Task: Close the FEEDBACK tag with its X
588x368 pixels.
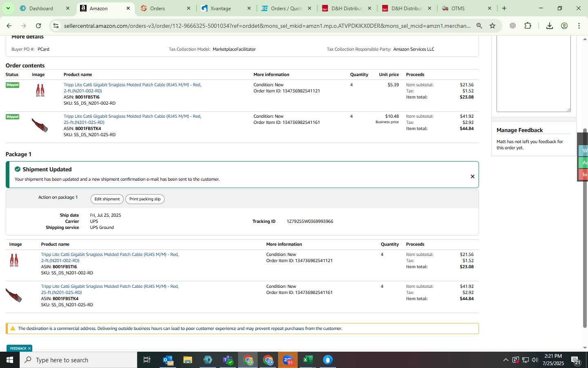Action: tap(29, 348)
